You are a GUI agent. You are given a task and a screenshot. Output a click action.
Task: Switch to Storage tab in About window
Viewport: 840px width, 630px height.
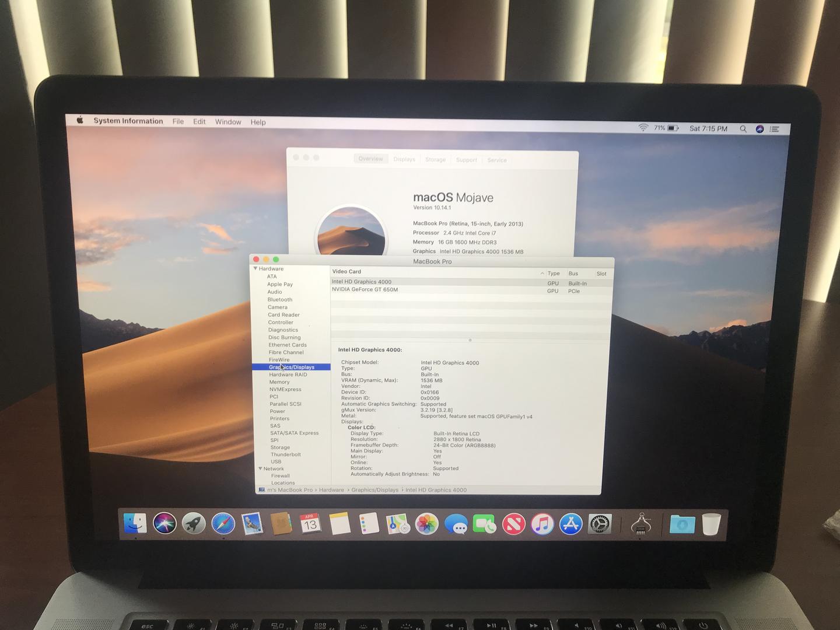pyautogui.click(x=435, y=159)
